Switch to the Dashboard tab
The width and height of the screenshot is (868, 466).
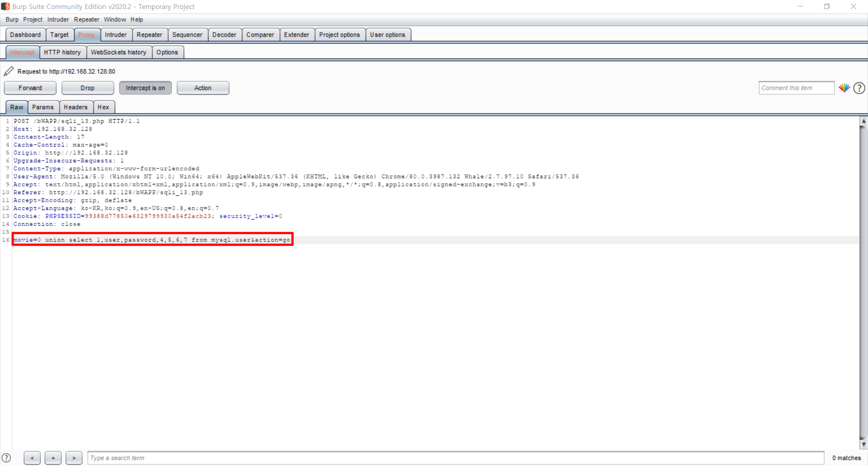(x=25, y=35)
